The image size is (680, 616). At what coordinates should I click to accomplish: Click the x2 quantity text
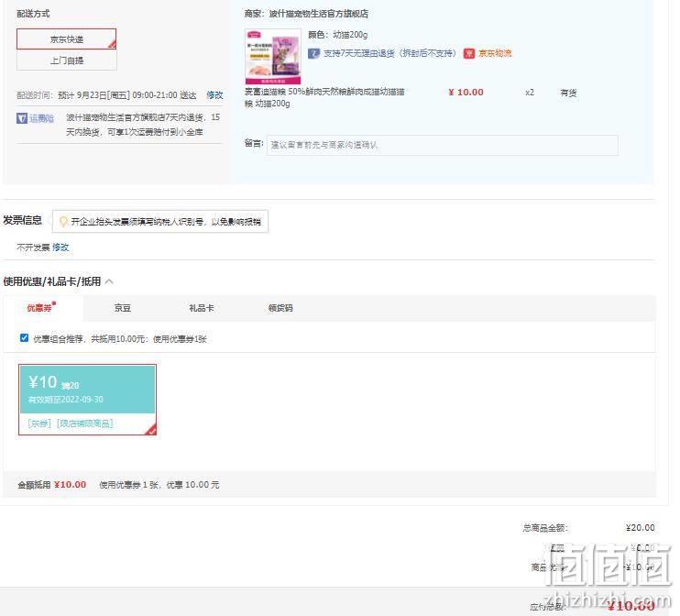530,93
